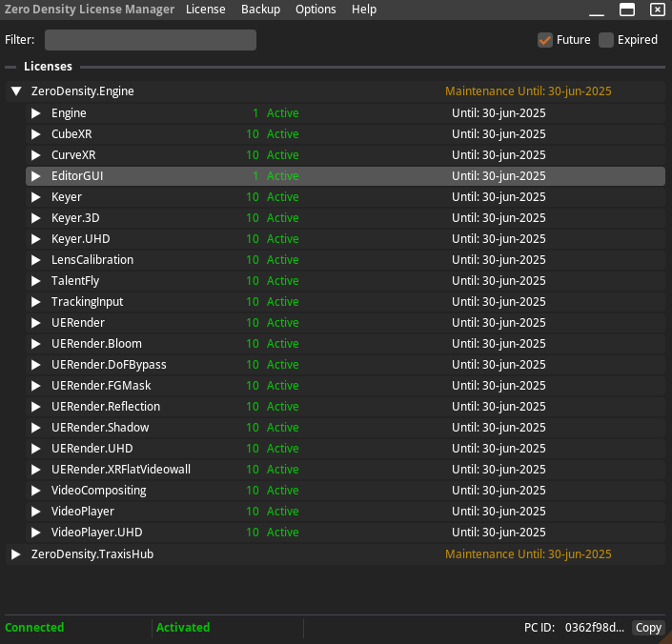Expand the Keyer license row
This screenshot has width=672, height=644.
click(36, 197)
